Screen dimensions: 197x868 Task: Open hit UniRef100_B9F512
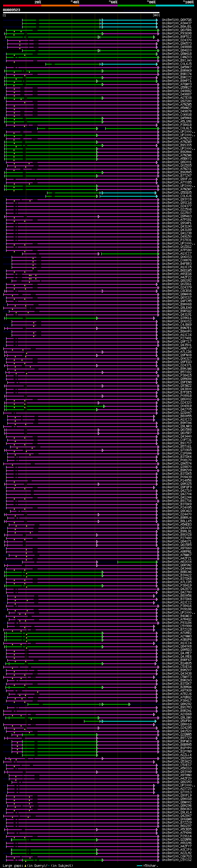click(177, 37)
